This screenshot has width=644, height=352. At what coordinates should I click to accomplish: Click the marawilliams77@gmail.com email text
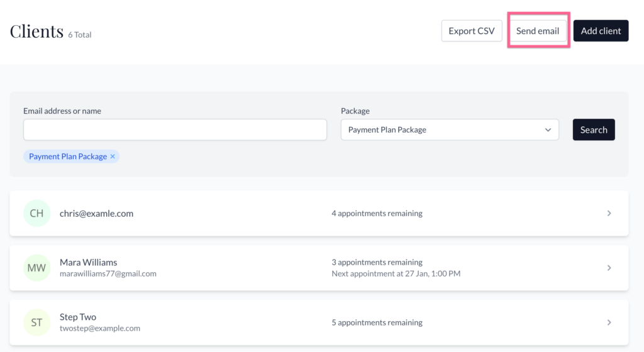coord(108,273)
